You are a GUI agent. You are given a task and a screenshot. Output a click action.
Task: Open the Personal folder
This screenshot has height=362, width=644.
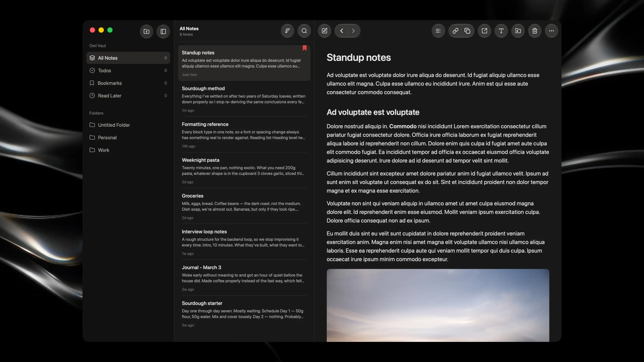(128, 137)
